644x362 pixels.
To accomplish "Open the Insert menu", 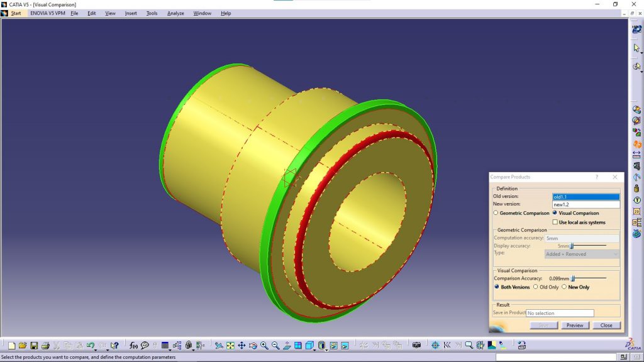I will [x=131, y=13].
